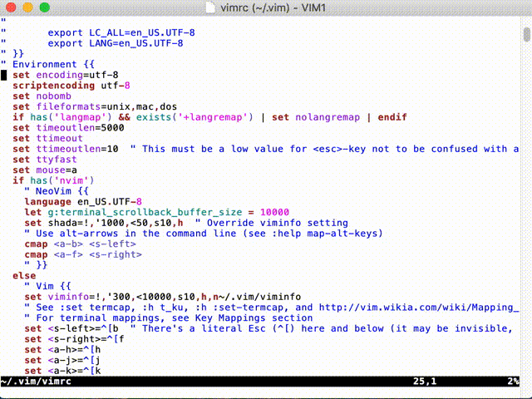
Task: Click cursor position '25,1' in status line
Action: coord(425,382)
